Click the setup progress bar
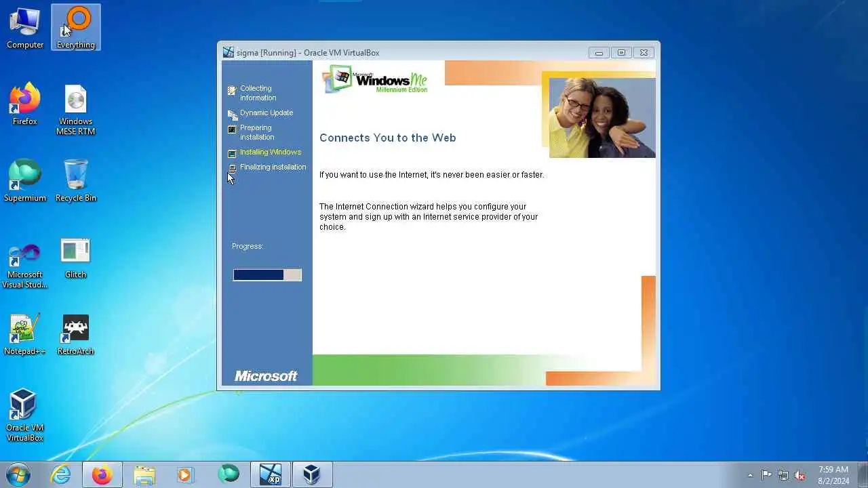 pyautogui.click(x=267, y=274)
